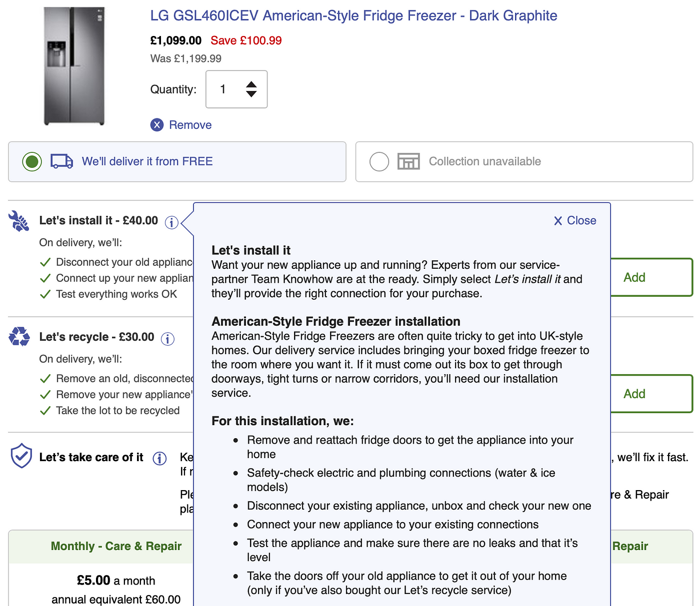
Task: Click Connect your new appliance bullet in popup
Action: [392, 524]
